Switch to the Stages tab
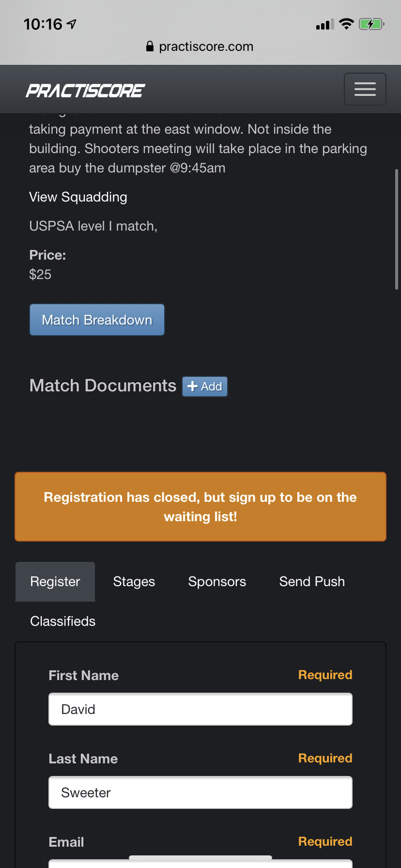Image resolution: width=401 pixels, height=868 pixels. (134, 582)
